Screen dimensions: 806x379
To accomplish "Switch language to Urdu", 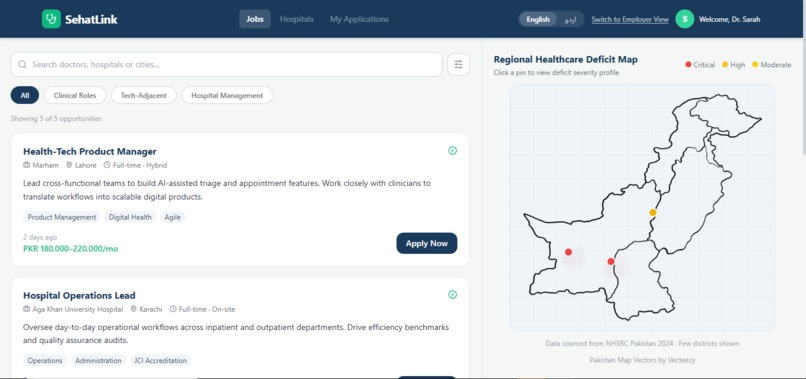I will click(570, 19).
